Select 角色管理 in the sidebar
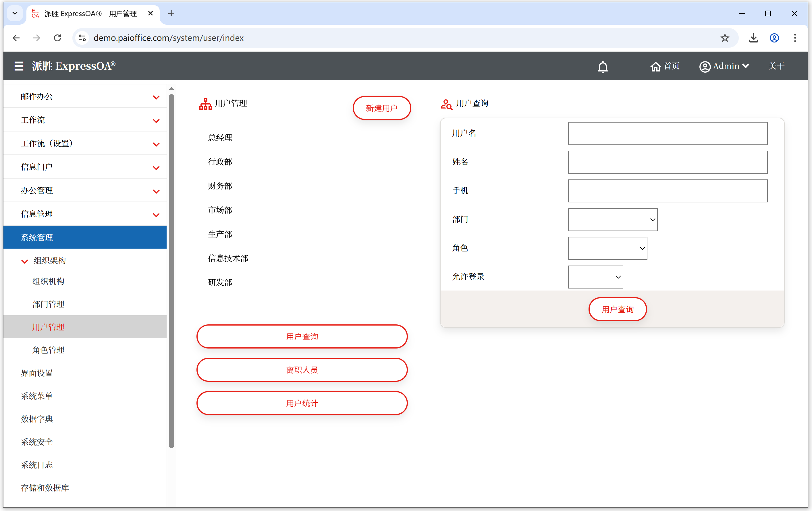The width and height of the screenshot is (812, 511). click(48, 350)
